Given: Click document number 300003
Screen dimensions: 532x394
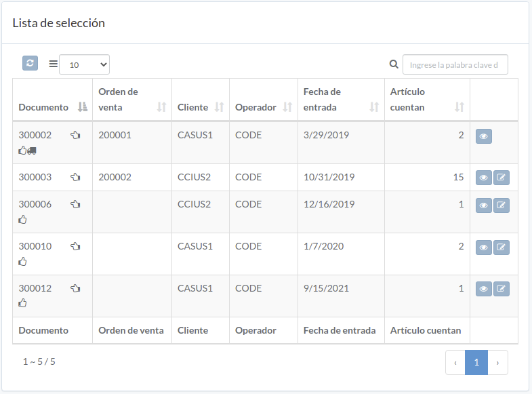Looking at the screenshot, I should (x=35, y=177).
